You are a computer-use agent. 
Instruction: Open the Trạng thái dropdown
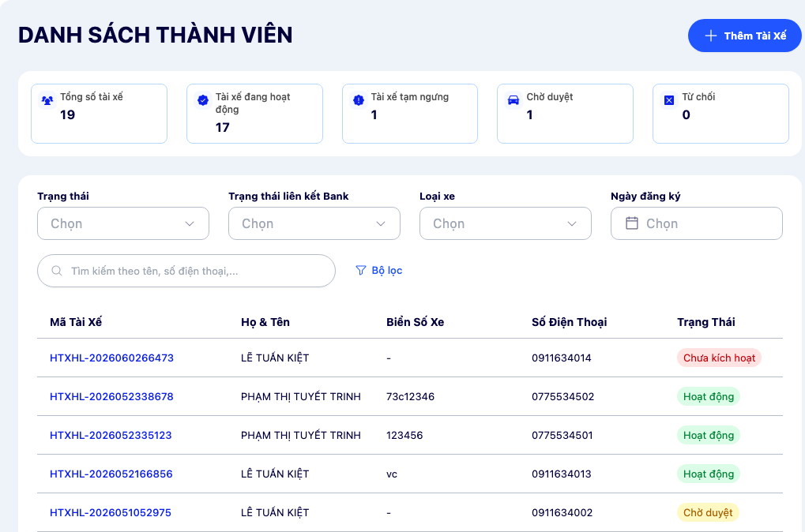pyautogui.click(x=123, y=223)
